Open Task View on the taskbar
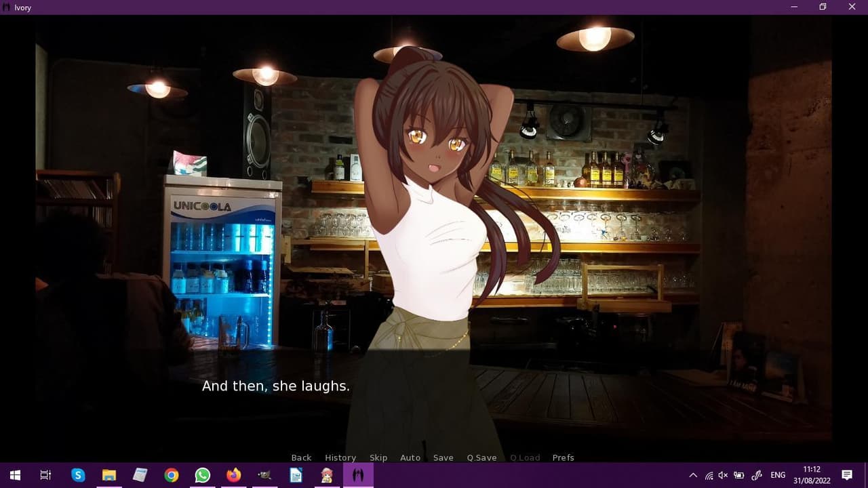Image resolution: width=868 pixels, height=488 pixels. (x=46, y=475)
